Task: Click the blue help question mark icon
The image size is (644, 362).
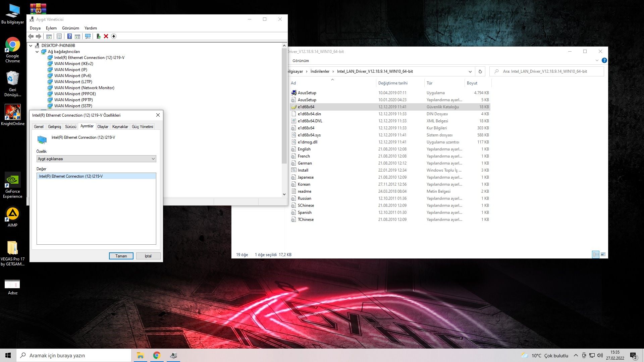Action: (69, 36)
